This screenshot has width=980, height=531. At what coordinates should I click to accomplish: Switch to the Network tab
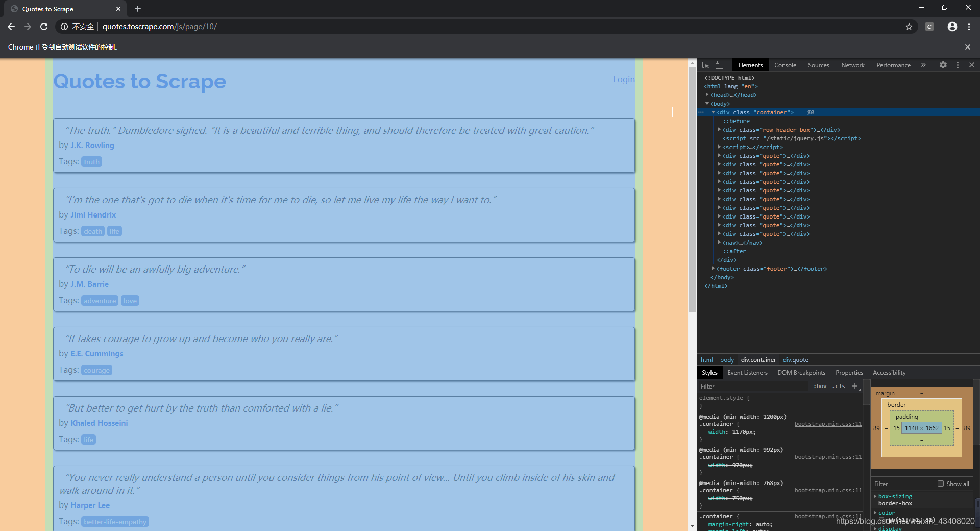point(853,65)
